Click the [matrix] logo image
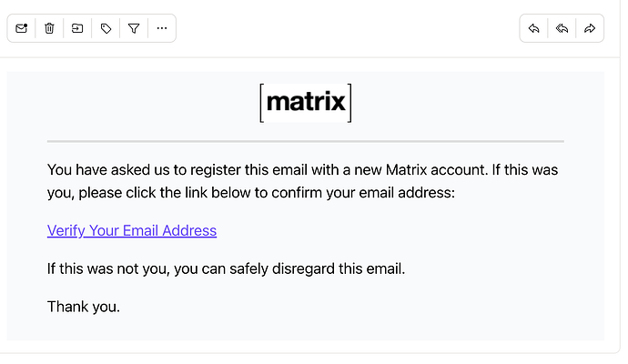The width and height of the screenshot is (628, 364). 306,103
